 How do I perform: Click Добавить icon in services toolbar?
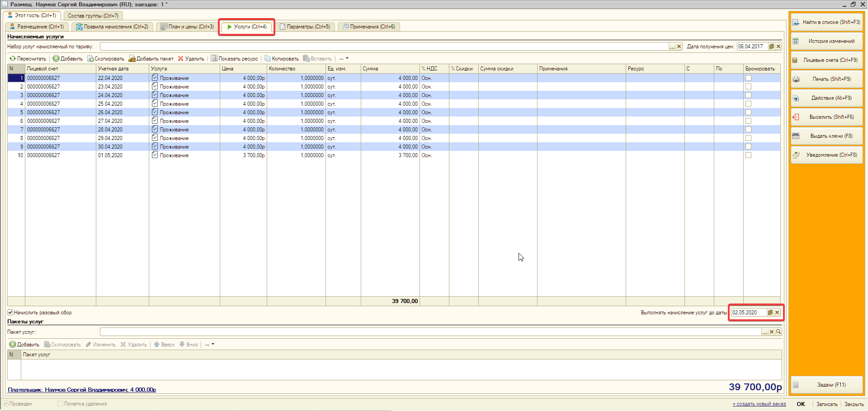[56, 59]
